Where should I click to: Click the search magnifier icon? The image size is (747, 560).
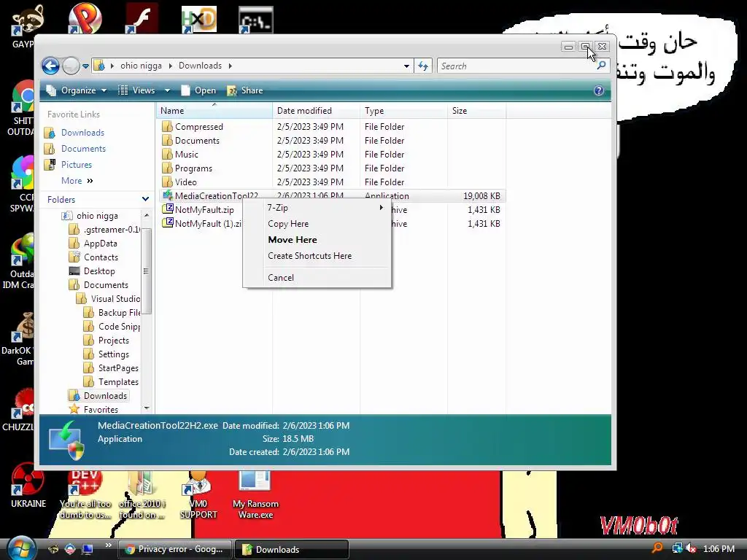coord(601,65)
